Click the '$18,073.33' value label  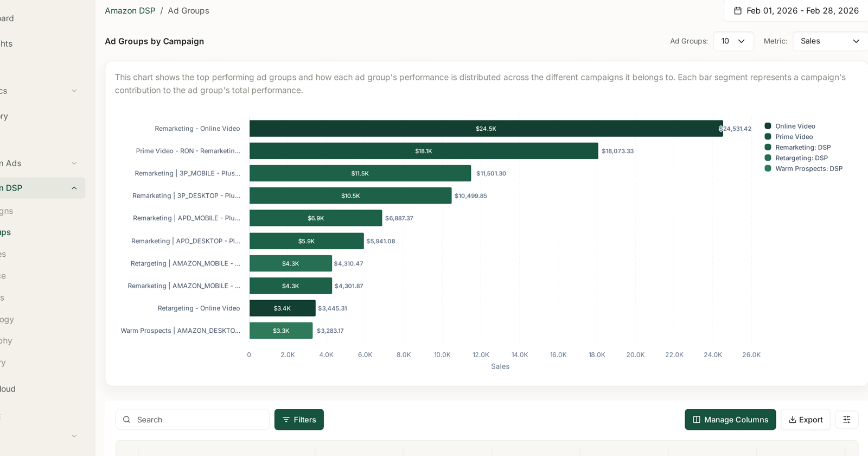pos(617,151)
